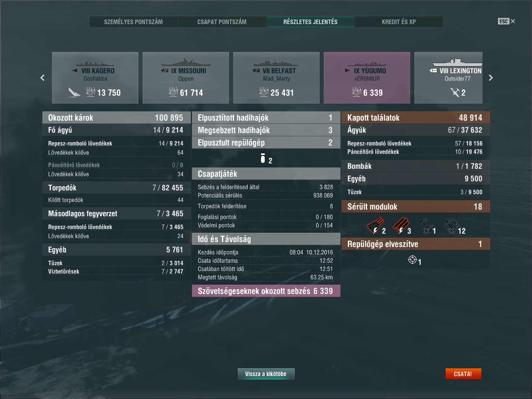Open the Személyes pontszám tab

[133, 22]
